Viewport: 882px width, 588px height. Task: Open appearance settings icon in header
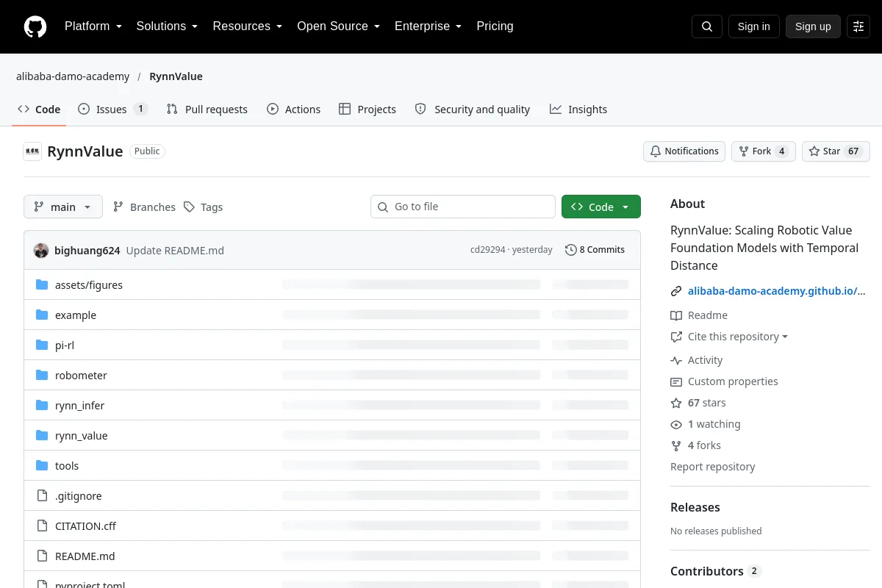pyautogui.click(x=858, y=26)
